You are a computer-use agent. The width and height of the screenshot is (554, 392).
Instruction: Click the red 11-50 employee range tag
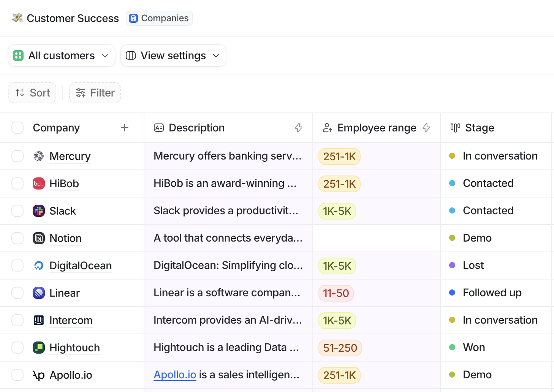click(x=336, y=293)
